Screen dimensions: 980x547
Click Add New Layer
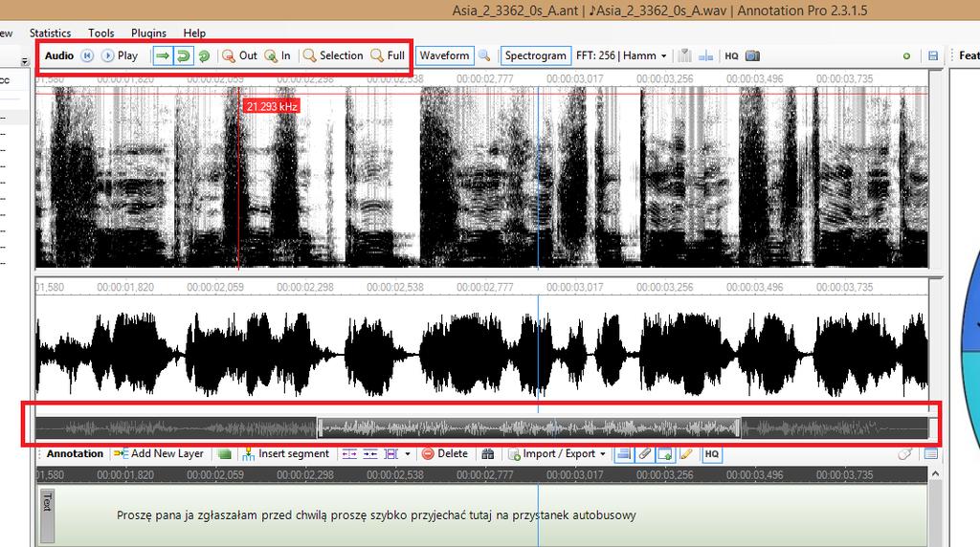[x=159, y=454]
